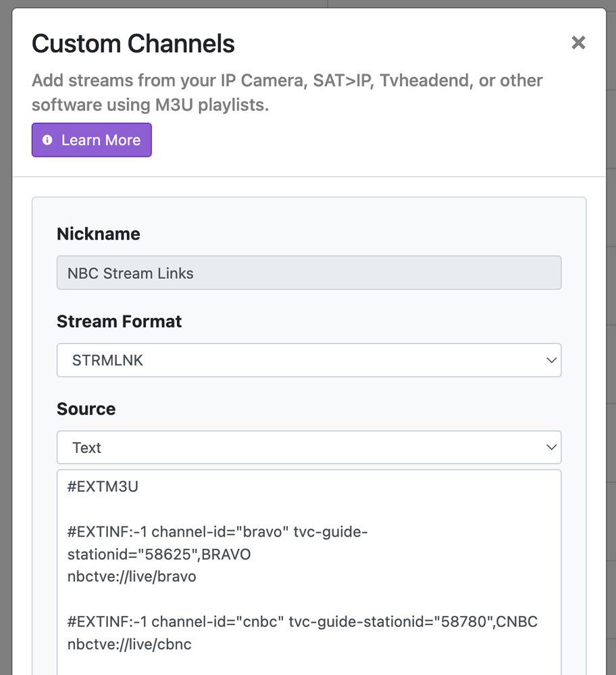Open the Source selector showing Text
Viewport: 616px width, 675px height.
point(309,447)
